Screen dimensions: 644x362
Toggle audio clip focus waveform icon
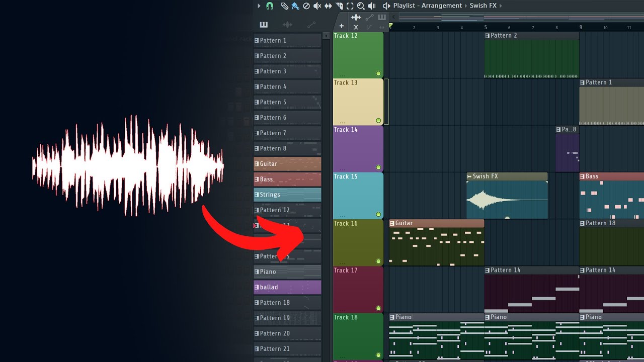356,18
